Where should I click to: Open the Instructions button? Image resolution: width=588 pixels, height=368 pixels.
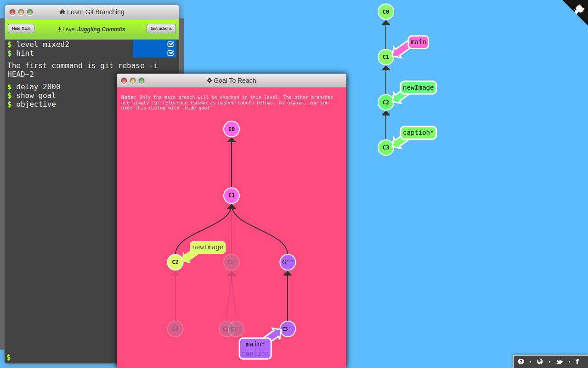[x=161, y=29]
